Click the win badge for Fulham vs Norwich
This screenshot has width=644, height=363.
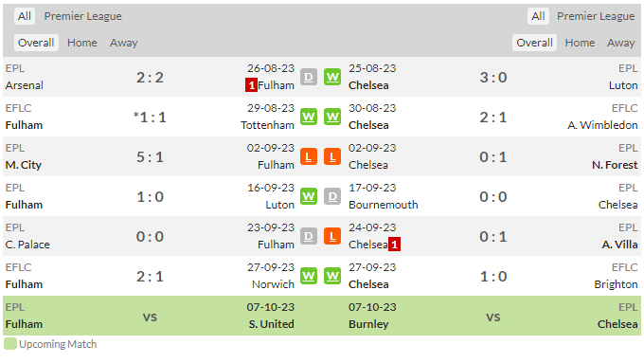[x=309, y=276]
